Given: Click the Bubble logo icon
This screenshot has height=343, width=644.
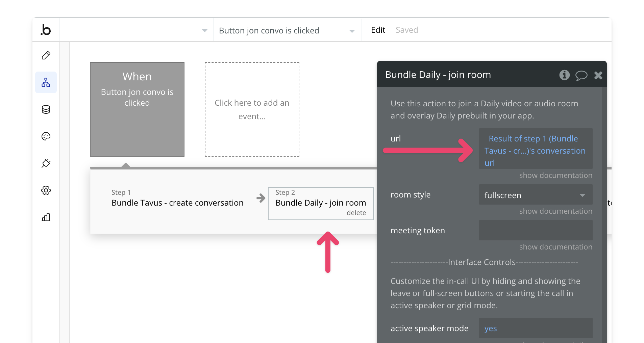Looking at the screenshot, I should tap(46, 30).
